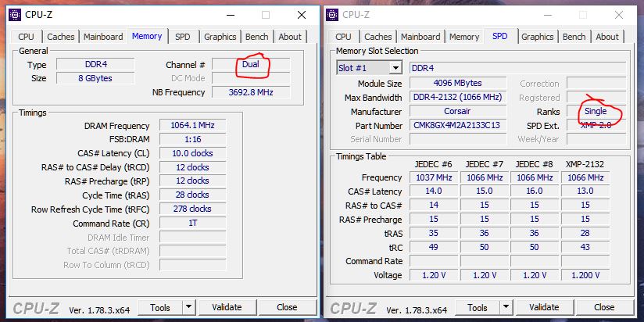Viewport: 644px width, 322px height.
Task: Click Row Refresh Cycle Time value 278 clocks
Action: 192,209
